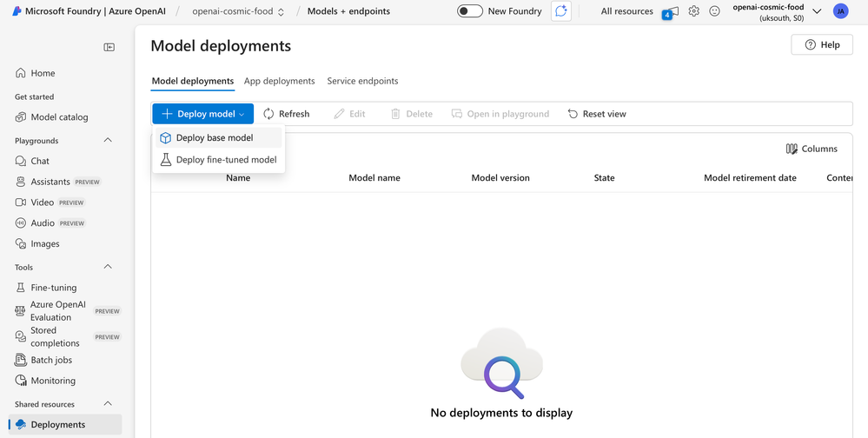This screenshot has width=868, height=438.
Task: Collapse the Tools section
Action: [108, 267]
